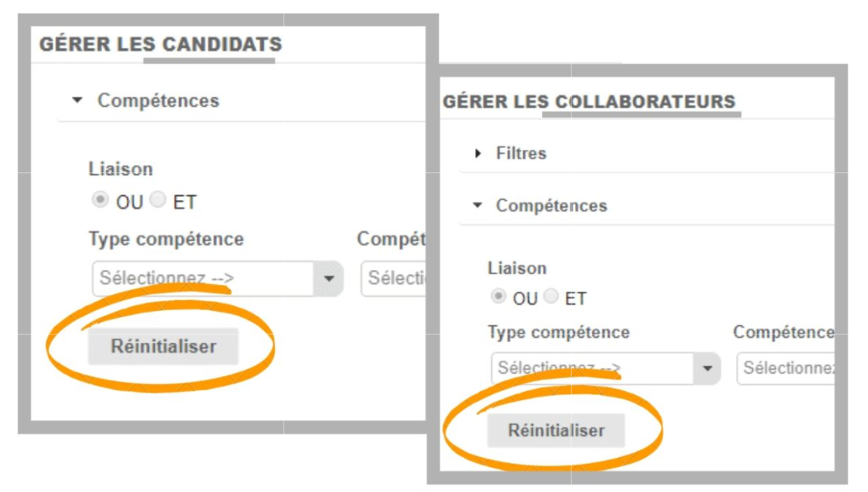Select ET liaison radio in Candidats panel
The height and width of the screenshot is (492, 868).
click(158, 201)
